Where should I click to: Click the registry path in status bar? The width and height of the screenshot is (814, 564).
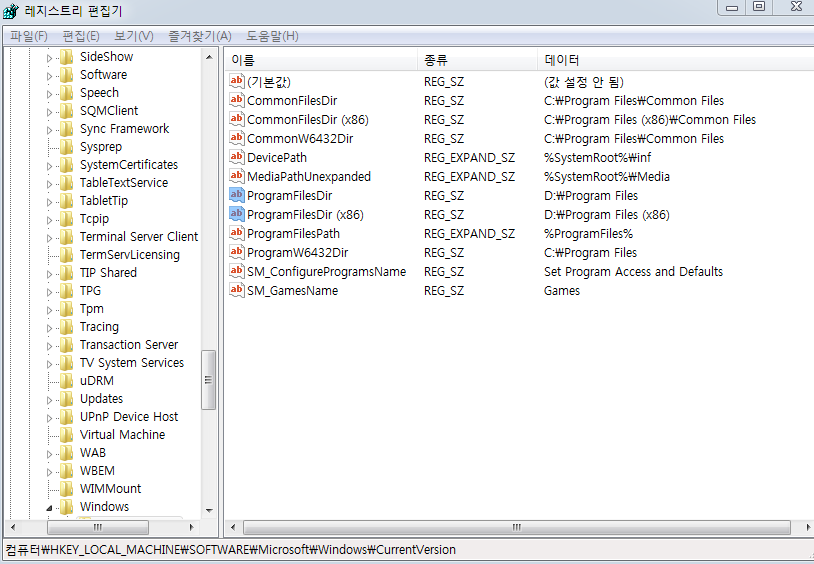coord(231,549)
